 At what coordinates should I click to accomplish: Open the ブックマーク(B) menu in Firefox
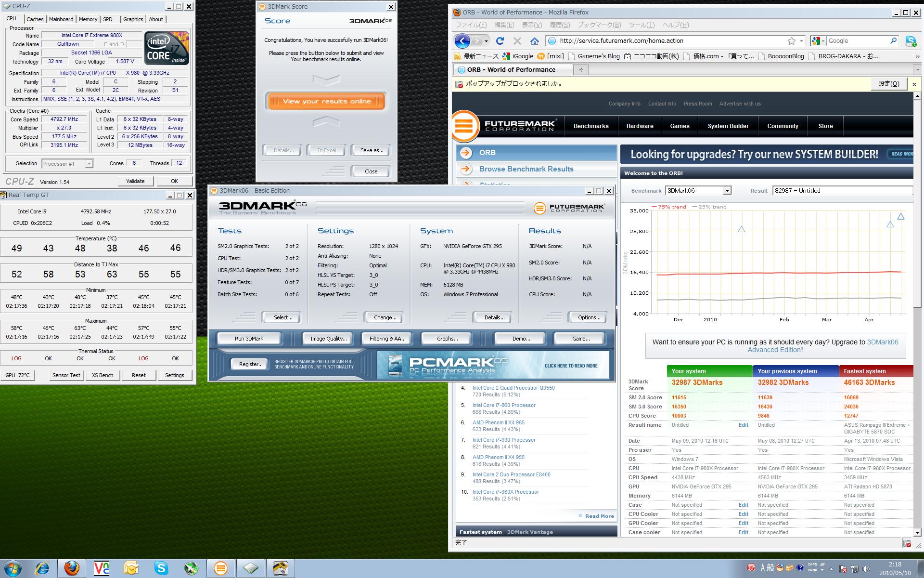pos(599,25)
